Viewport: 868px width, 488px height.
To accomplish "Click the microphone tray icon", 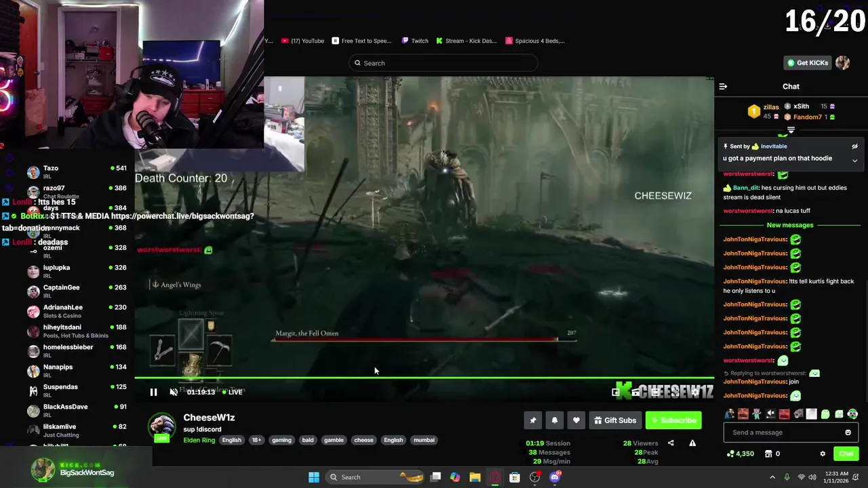I will pyautogui.click(x=787, y=477).
